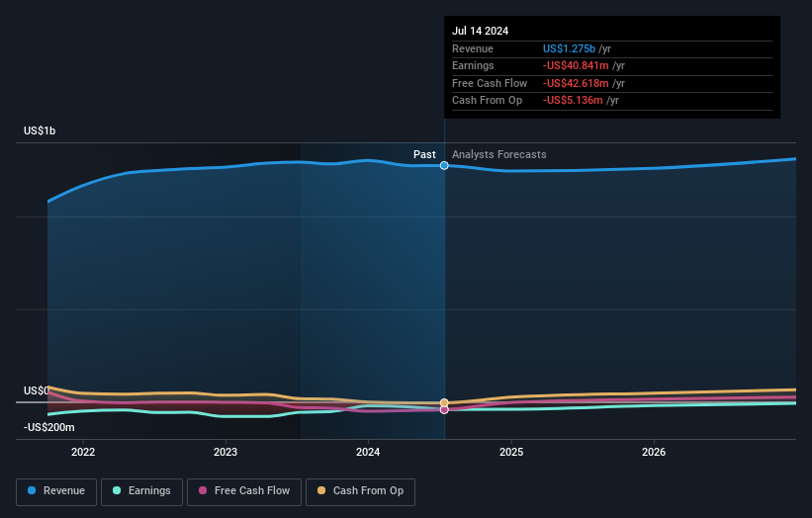Click the -US$200m y-axis label
812x518 pixels.
49,427
